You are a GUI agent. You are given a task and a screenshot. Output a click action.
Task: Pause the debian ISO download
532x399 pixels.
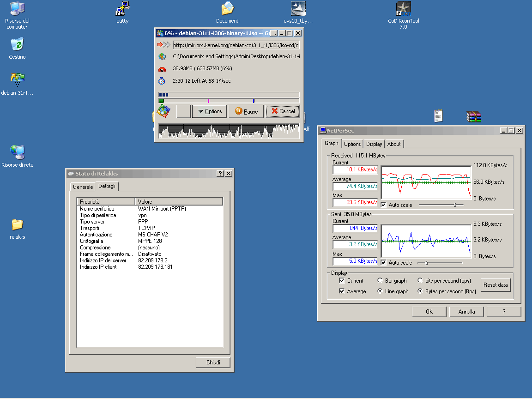[x=246, y=111]
